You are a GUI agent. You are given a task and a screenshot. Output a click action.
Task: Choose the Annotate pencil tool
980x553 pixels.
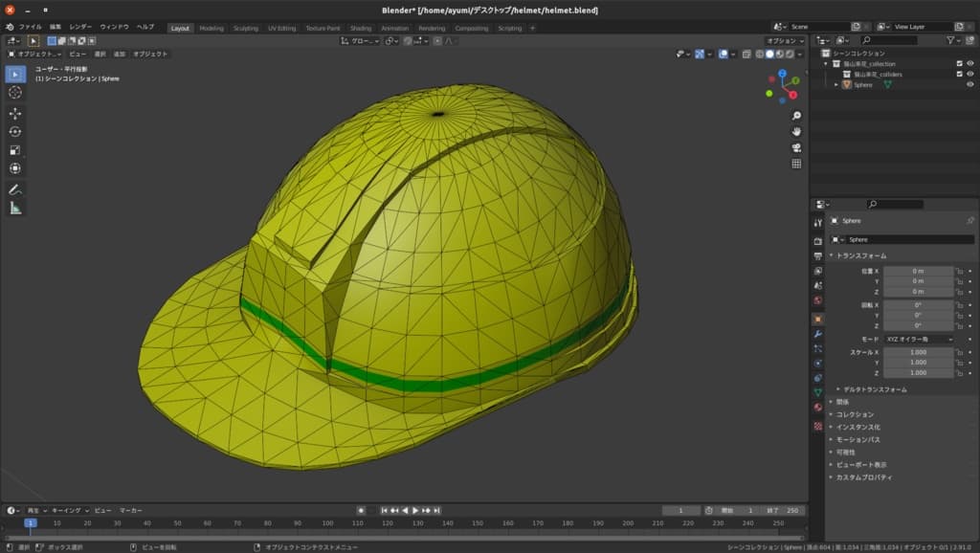click(x=15, y=189)
